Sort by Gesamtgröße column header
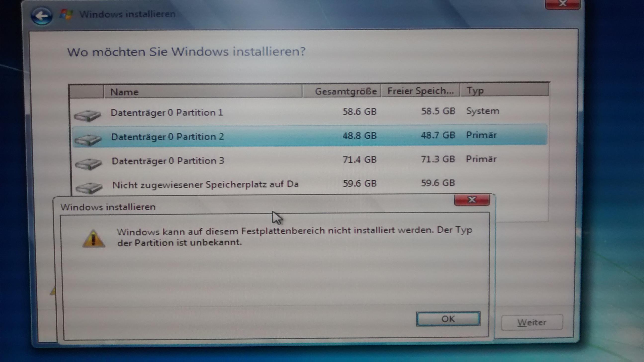The width and height of the screenshot is (644, 362). click(x=342, y=91)
